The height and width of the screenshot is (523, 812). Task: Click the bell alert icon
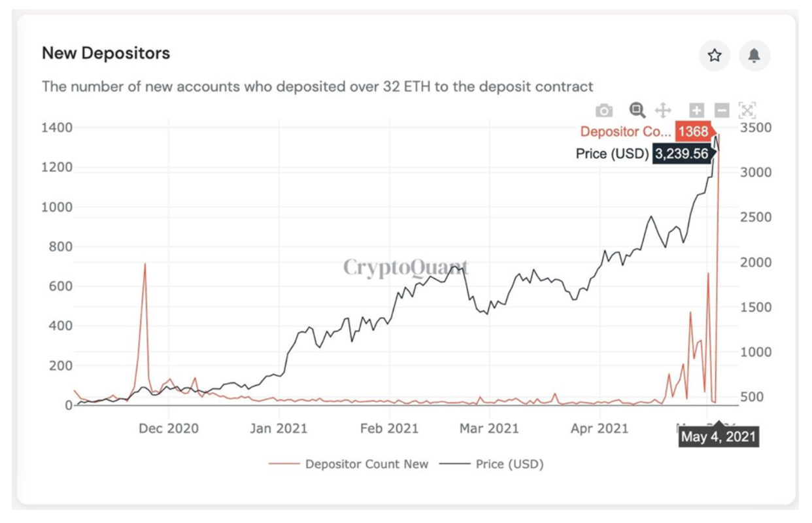click(754, 56)
